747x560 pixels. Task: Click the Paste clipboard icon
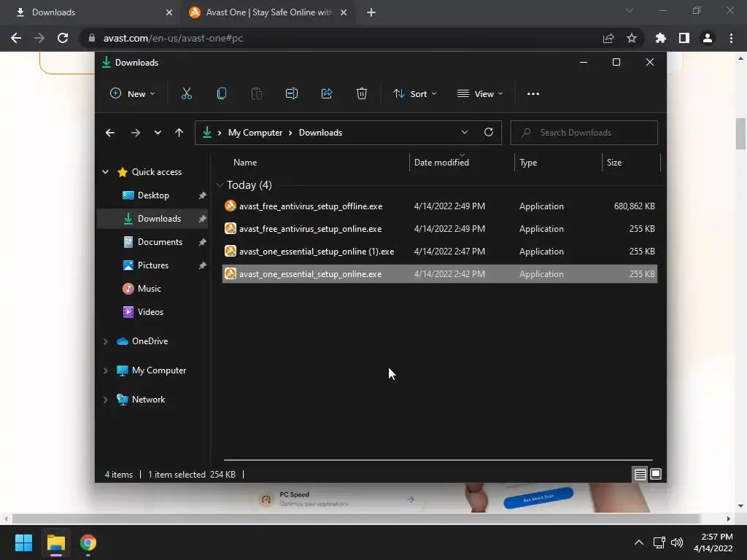(x=256, y=94)
